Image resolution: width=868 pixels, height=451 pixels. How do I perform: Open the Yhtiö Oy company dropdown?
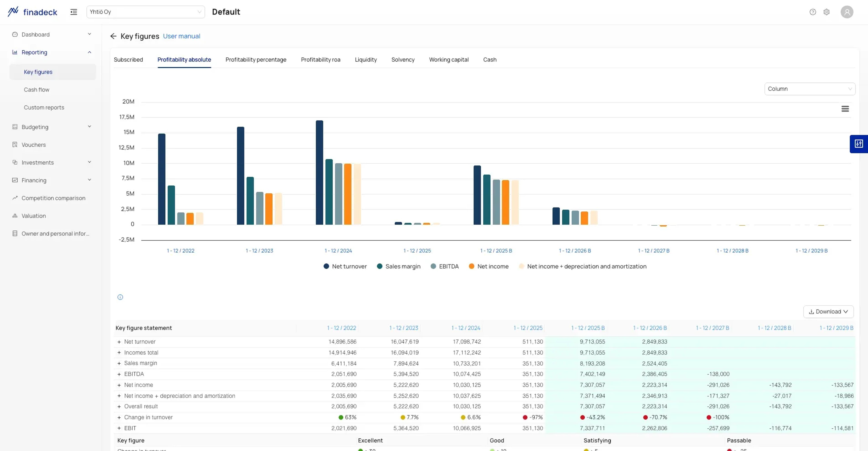(146, 12)
